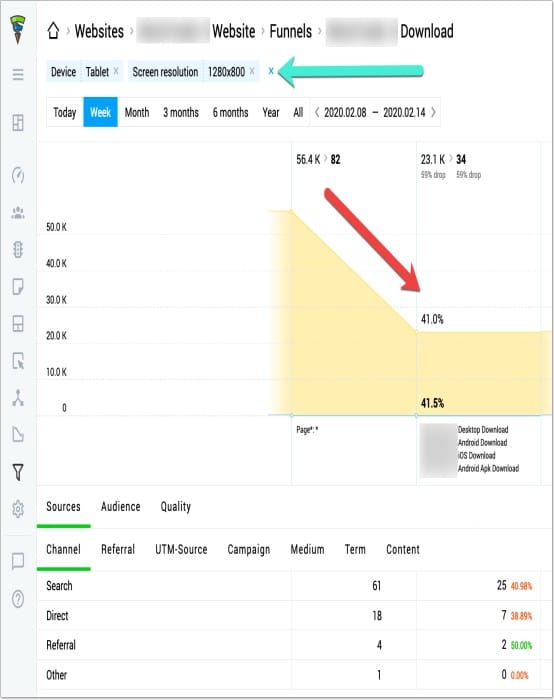Switch to the UTM-Source tab
554x700 pixels.
click(181, 550)
